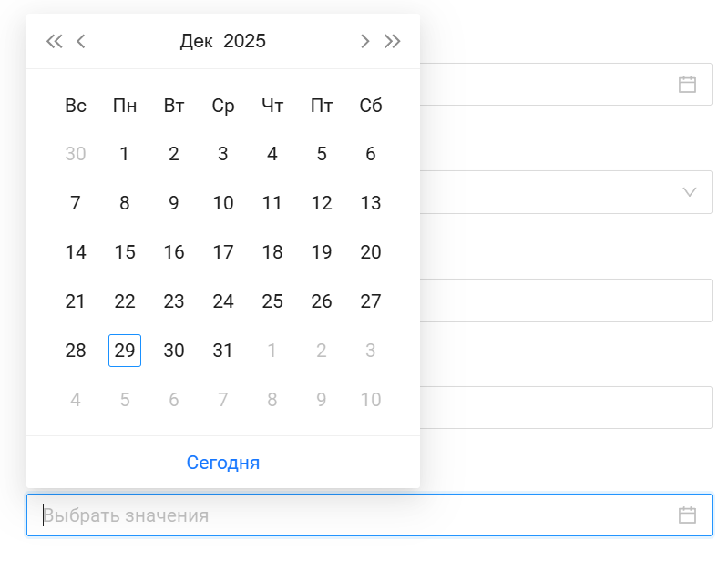Open month selector 'Дек' in header

pyautogui.click(x=196, y=41)
